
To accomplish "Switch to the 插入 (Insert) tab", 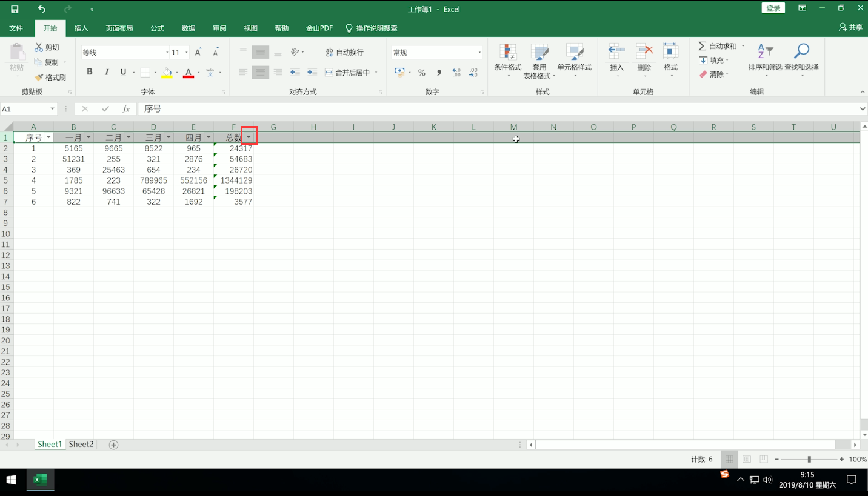I will click(x=81, y=28).
